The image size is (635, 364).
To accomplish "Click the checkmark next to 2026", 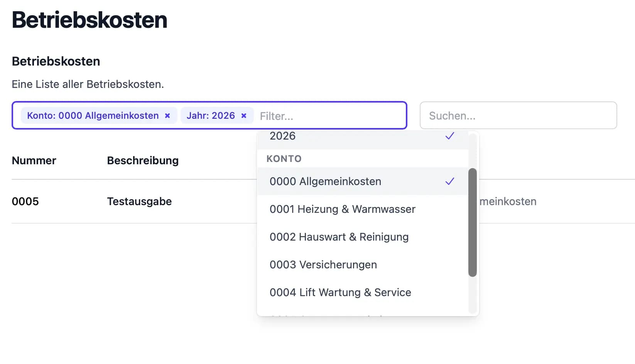I will [x=449, y=136].
